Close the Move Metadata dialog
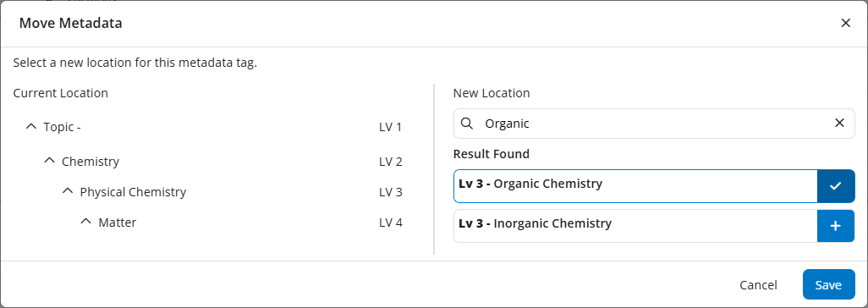This screenshot has width=868, height=308. pyautogui.click(x=845, y=23)
